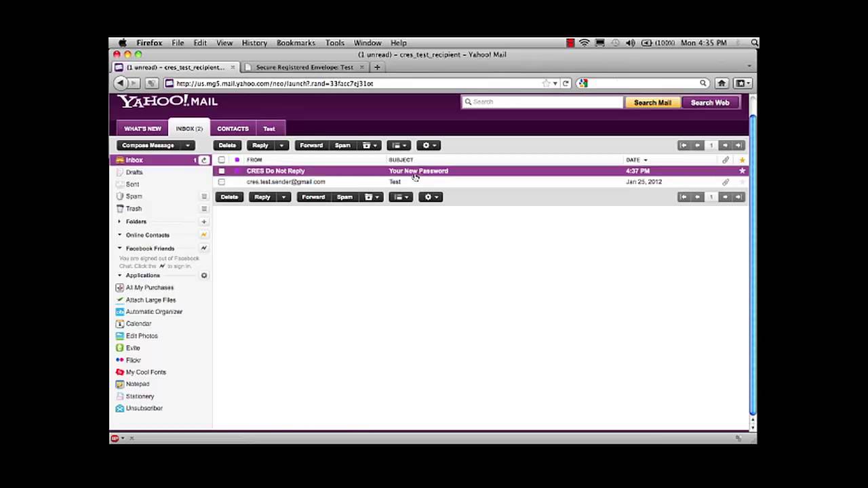Reload the page in Firefox
Image resolution: width=868 pixels, height=488 pixels.
(566, 83)
